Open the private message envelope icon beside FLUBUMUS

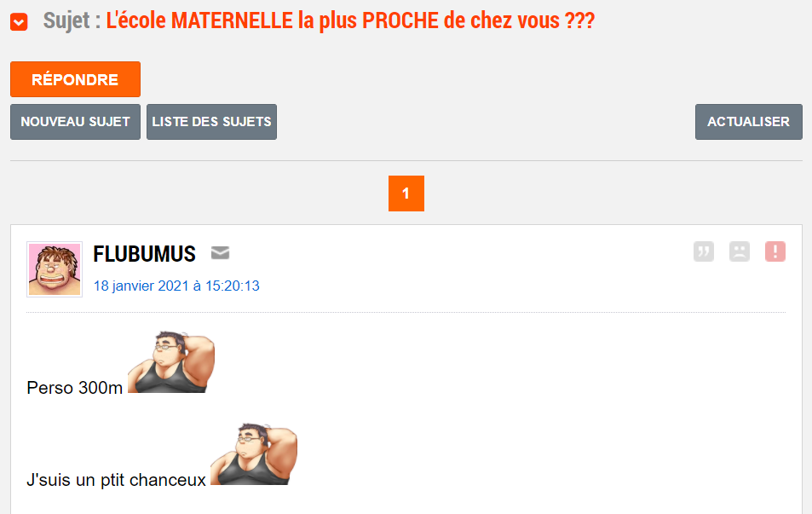pyautogui.click(x=220, y=253)
